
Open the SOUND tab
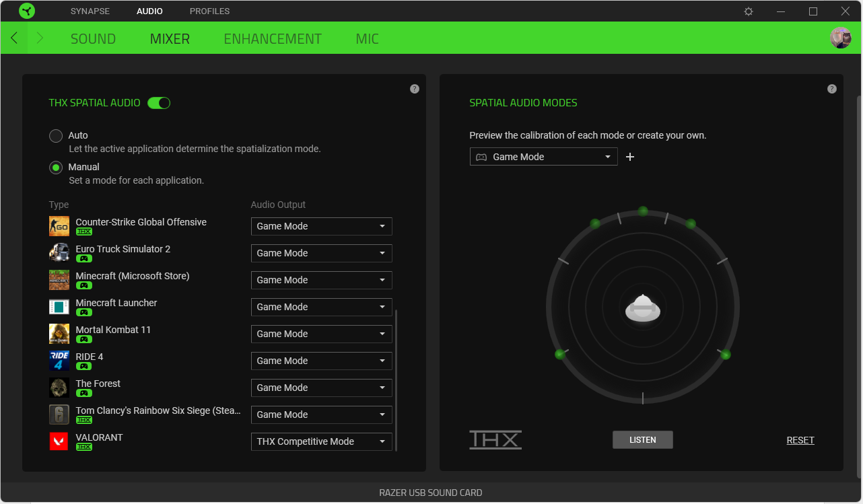pyautogui.click(x=94, y=39)
